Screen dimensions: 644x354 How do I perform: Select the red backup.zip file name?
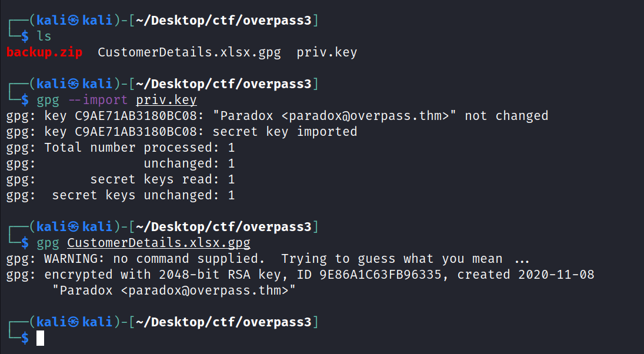point(45,52)
